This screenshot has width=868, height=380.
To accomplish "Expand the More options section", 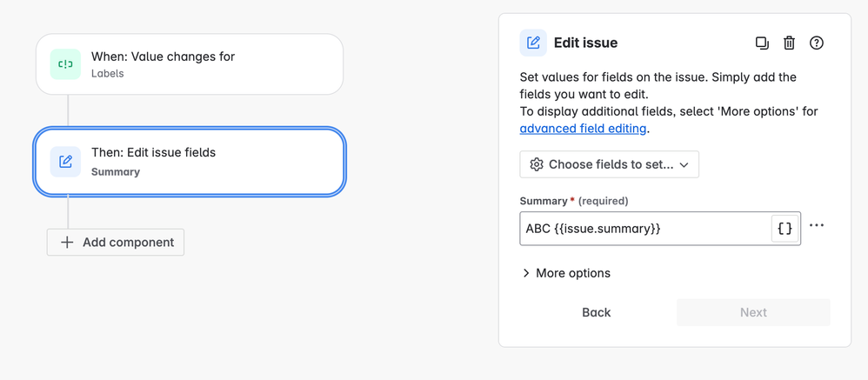I will click(x=566, y=273).
